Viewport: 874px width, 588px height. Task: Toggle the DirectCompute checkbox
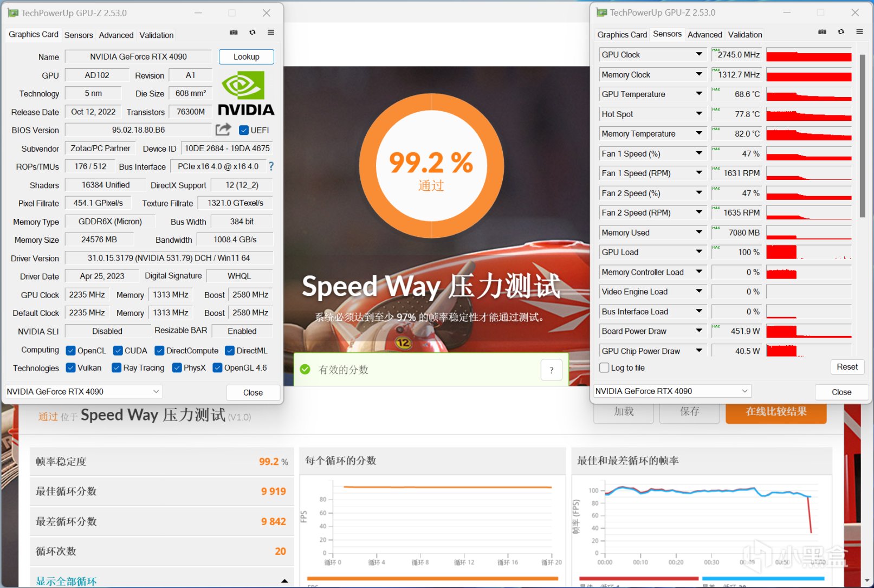coord(159,351)
